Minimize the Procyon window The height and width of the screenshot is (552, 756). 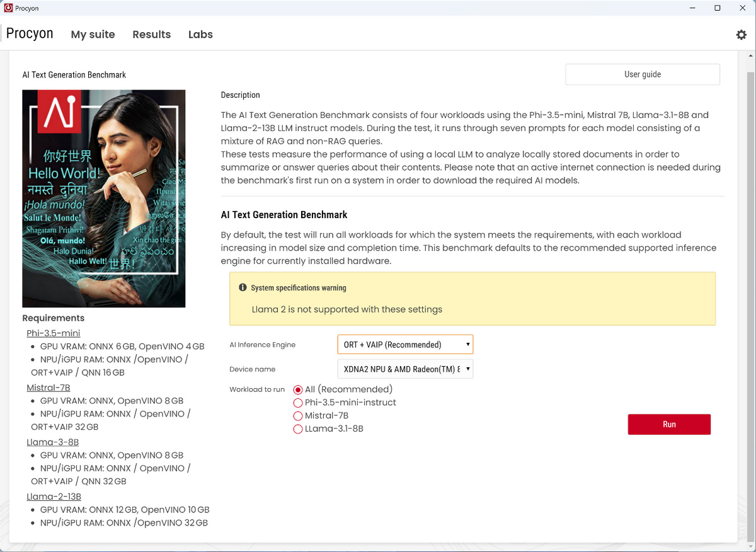[694, 8]
